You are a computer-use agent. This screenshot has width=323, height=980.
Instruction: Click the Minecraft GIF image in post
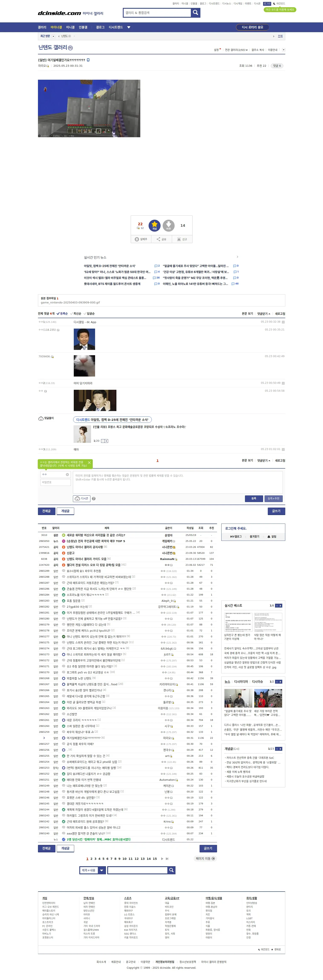(89, 108)
